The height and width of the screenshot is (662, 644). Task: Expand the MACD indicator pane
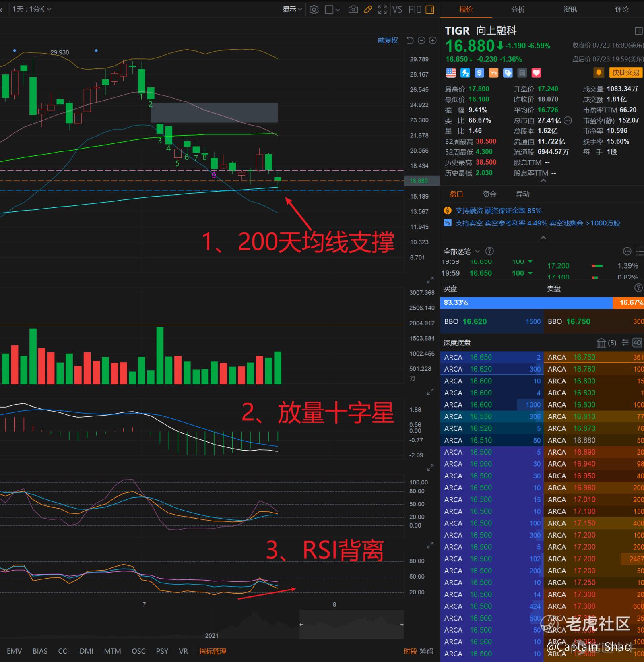430,468
